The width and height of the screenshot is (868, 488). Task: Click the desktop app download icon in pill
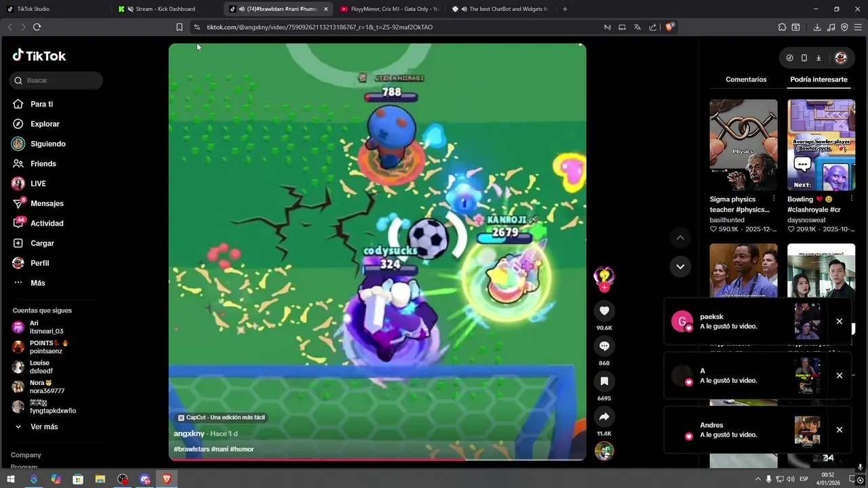[x=818, y=58]
